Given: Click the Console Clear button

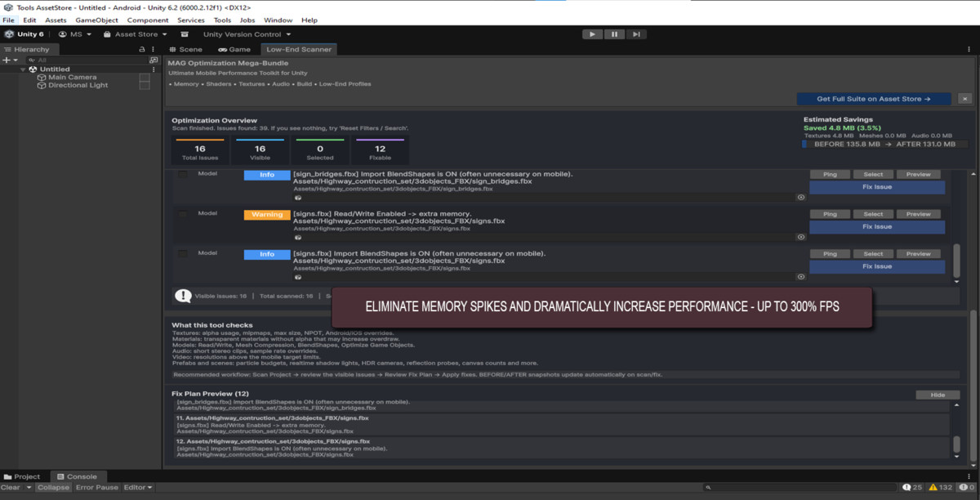Looking at the screenshot, I should point(11,488).
